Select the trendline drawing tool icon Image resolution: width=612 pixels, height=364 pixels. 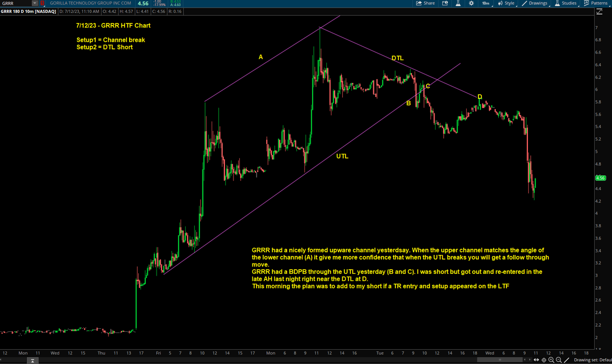point(567,360)
